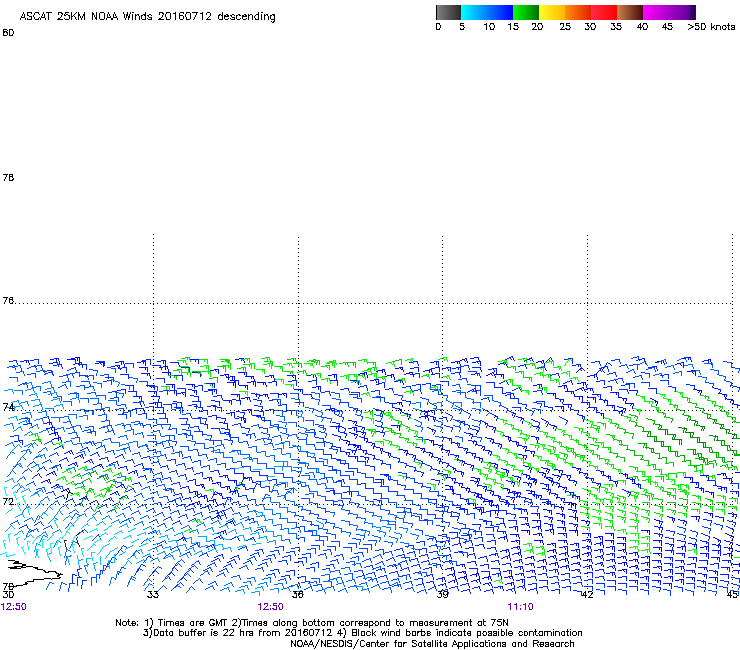Click the legend's '5' knots label
The height and width of the screenshot is (650, 740).
462,27
